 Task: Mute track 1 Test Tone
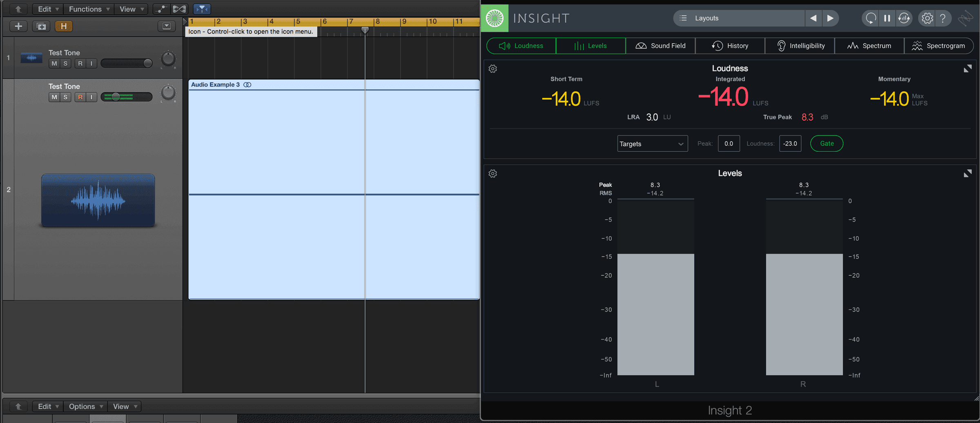[54, 64]
